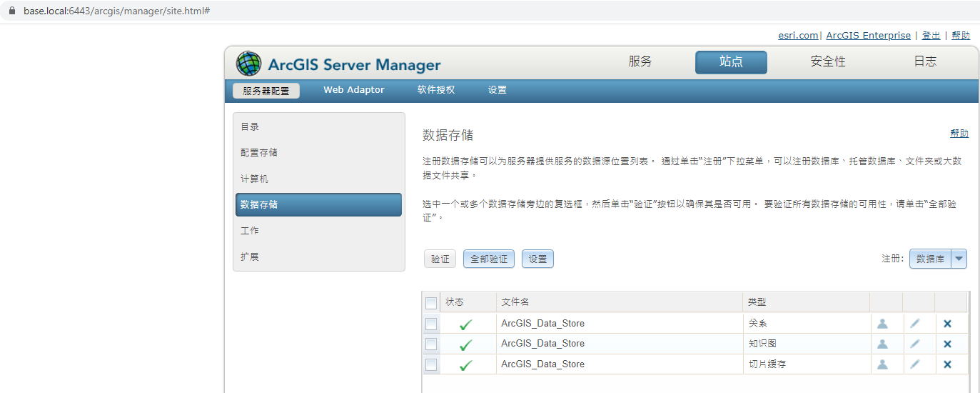Click the 验证 button
The width and height of the screenshot is (980, 393).
coord(440,259)
